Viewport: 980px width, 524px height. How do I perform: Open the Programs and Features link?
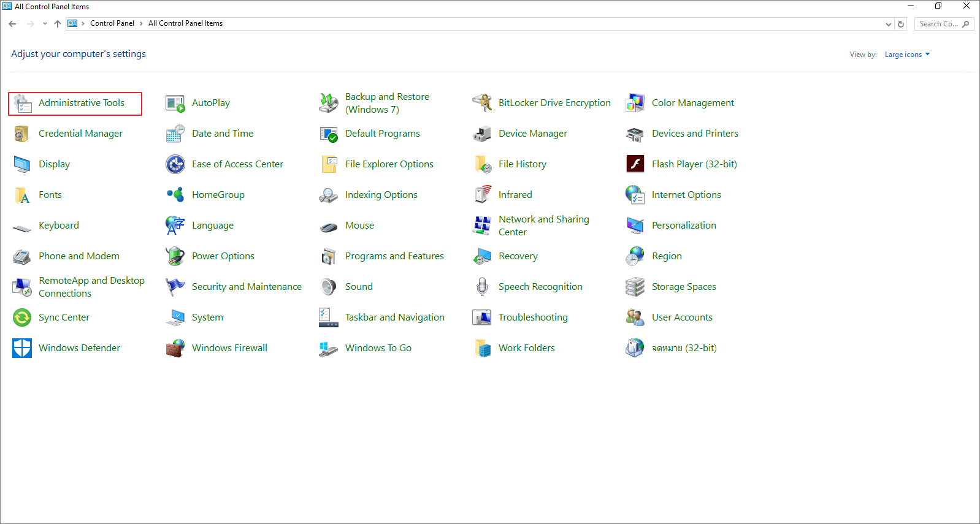click(x=394, y=256)
